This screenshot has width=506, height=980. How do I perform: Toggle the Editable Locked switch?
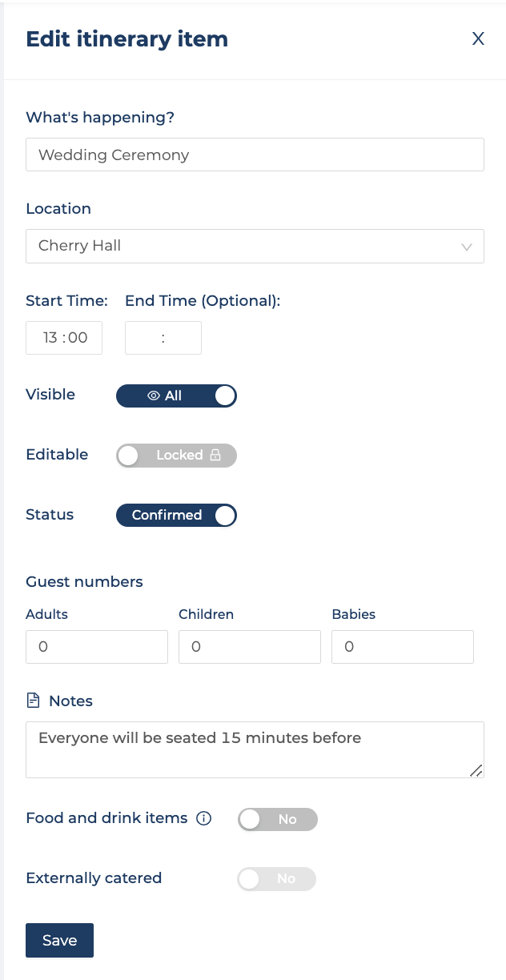click(176, 455)
